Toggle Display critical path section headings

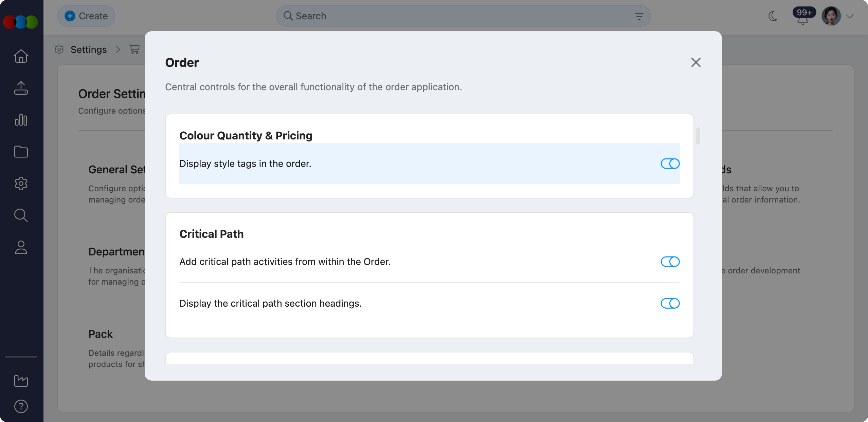coord(670,303)
